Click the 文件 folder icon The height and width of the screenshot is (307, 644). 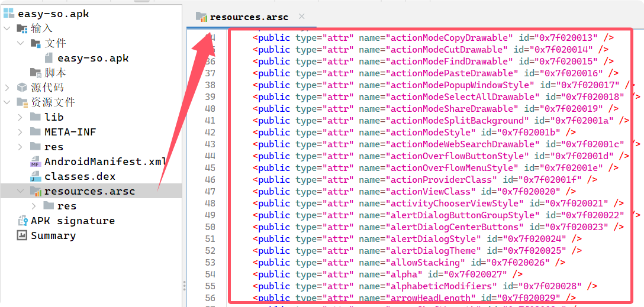pyautogui.click(x=36, y=43)
